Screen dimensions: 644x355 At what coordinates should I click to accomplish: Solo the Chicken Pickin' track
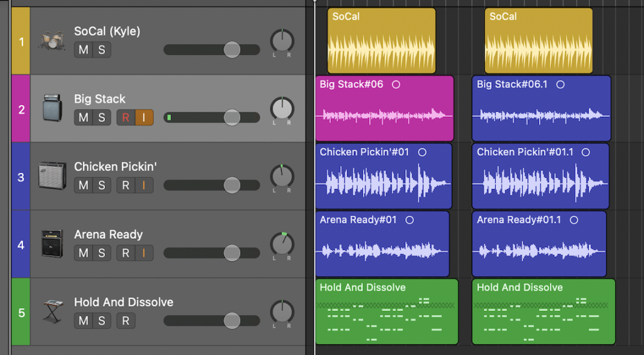[102, 185]
